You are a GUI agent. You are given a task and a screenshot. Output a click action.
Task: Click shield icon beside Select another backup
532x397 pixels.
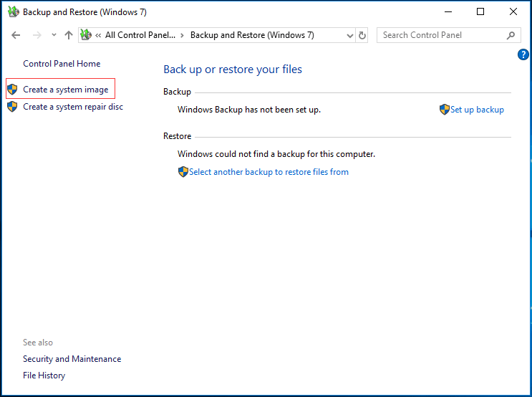pyautogui.click(x=183, y=172)
